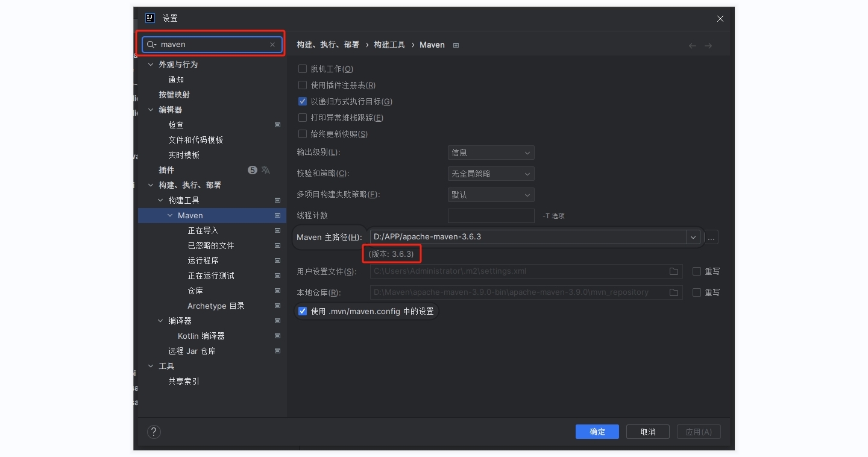Navigate back with the left arrow
868x457 pixels.
(693, 46)
